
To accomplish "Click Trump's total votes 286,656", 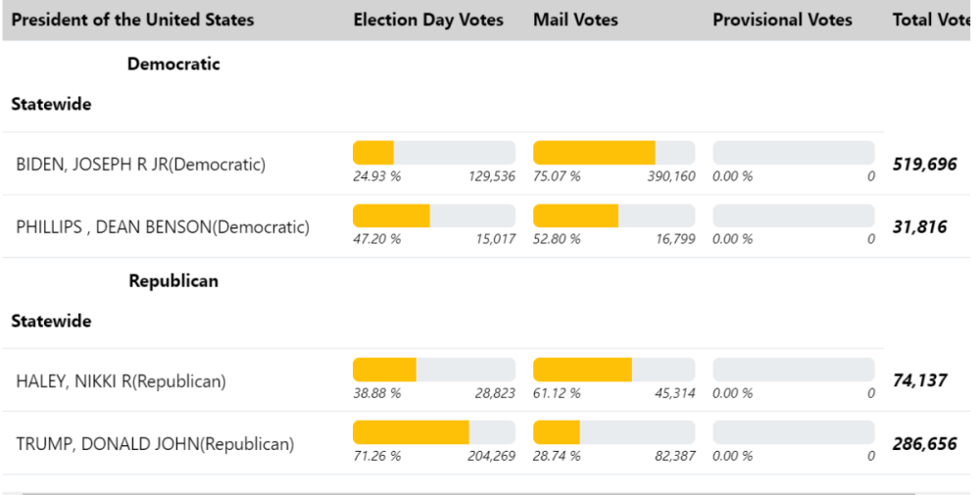I will (x=924, y=444).
